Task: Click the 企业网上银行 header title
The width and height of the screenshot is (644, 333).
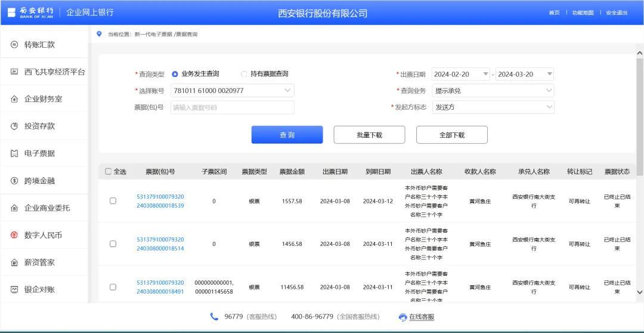Action: (90, 13)
